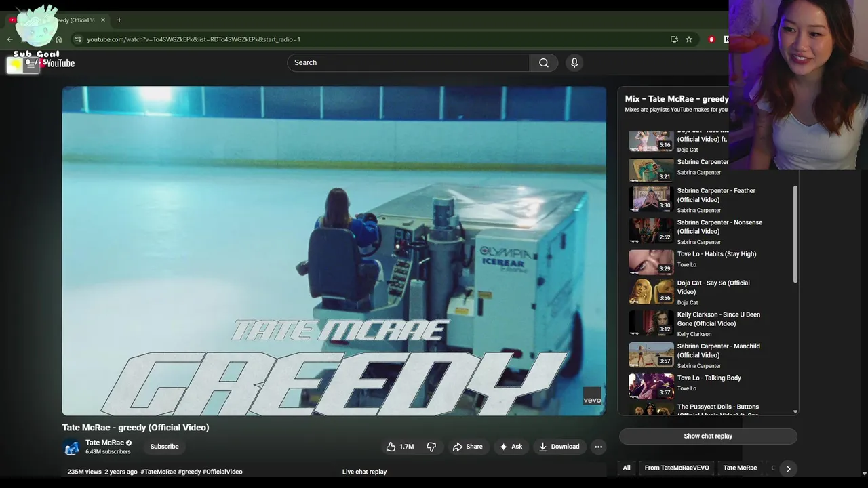868x488 pixels.
Task: Bookmark this page with star icon
Action: pyautogui.click(x=689, y=39)
